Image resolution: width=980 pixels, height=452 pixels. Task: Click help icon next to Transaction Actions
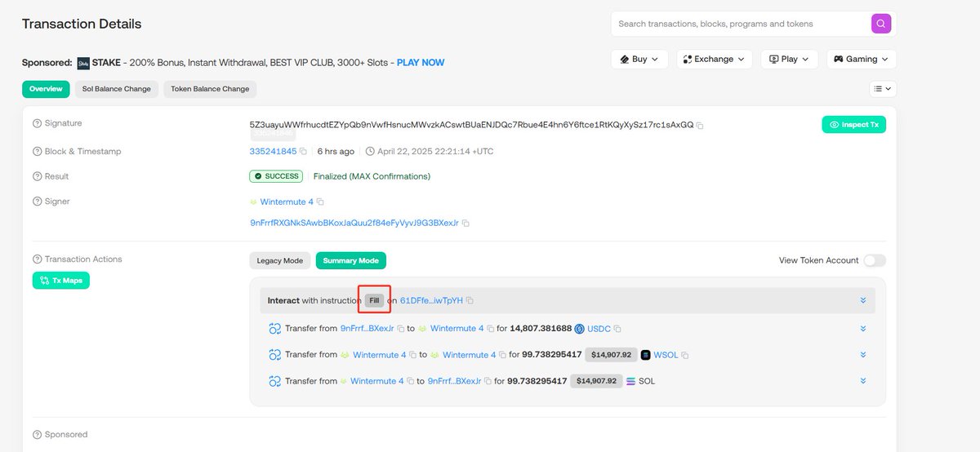click(x=37, y=259)
